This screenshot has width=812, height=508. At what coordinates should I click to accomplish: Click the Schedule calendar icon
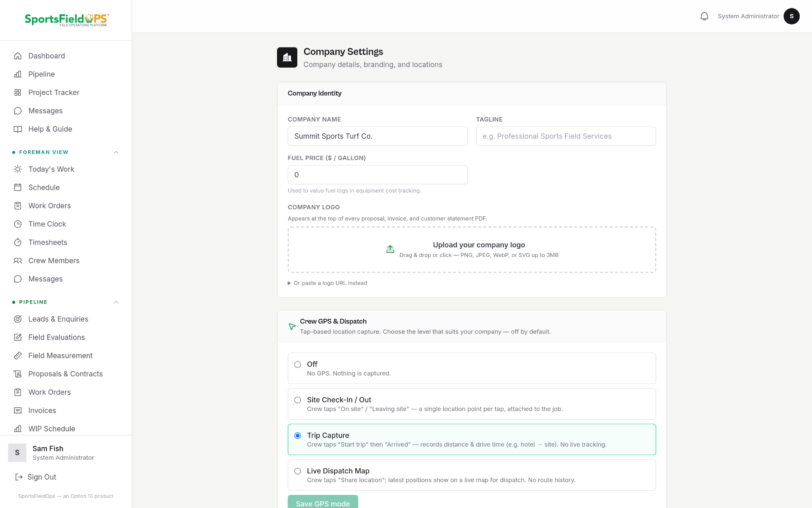click(x=18, y=188)
